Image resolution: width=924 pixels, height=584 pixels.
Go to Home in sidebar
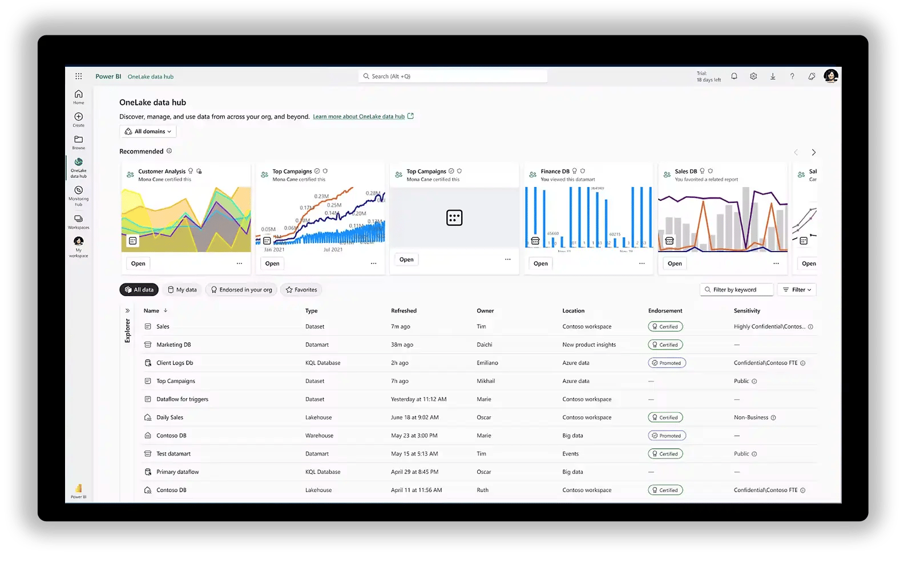coord(79,96)
